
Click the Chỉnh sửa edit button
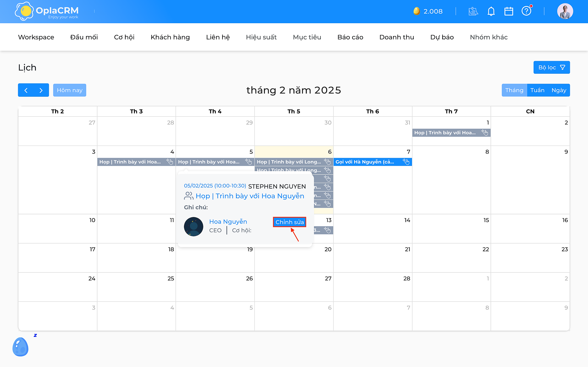coord(289,222)
